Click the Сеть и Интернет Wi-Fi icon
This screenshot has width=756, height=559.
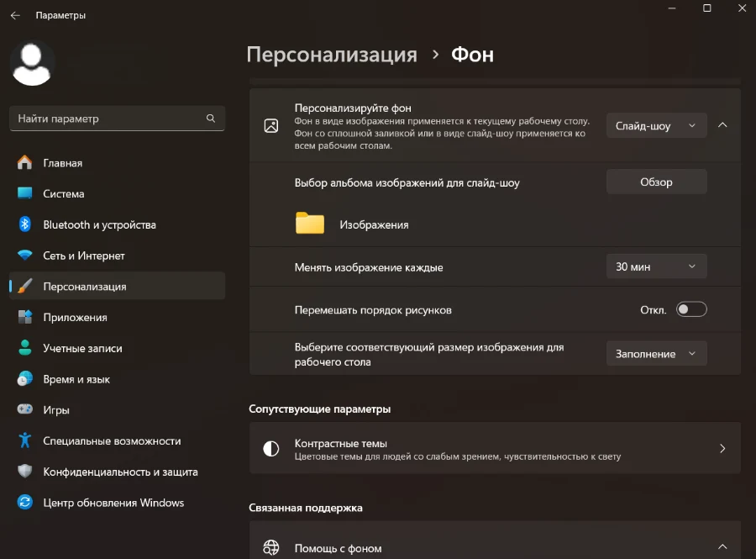25,256
